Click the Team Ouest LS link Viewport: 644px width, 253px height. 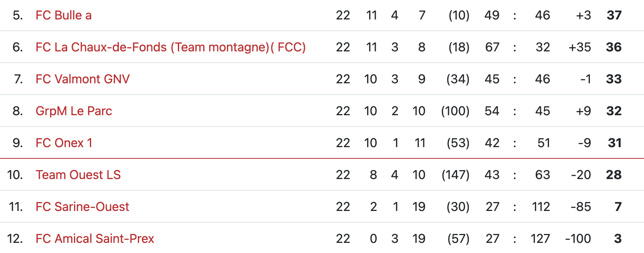78,175
